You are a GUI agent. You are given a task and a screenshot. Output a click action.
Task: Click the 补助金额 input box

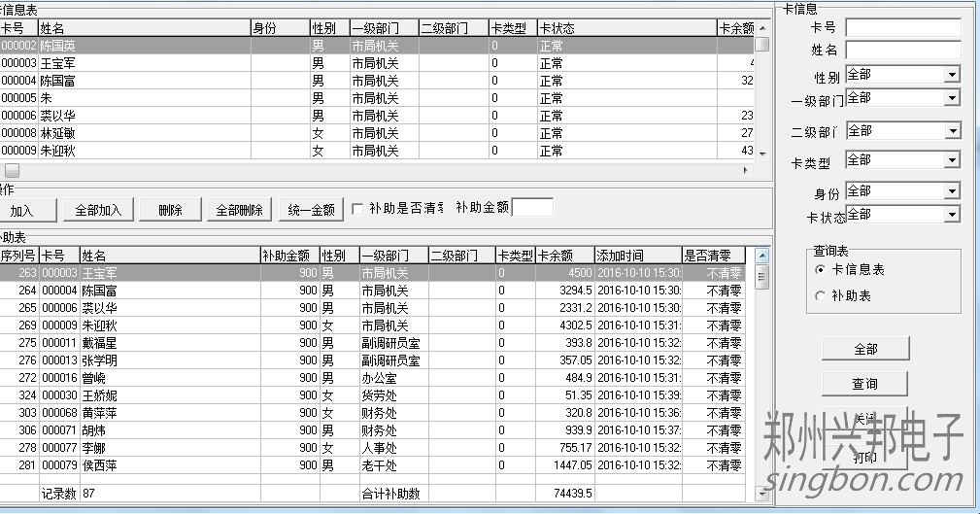click(x=532, y=207)
